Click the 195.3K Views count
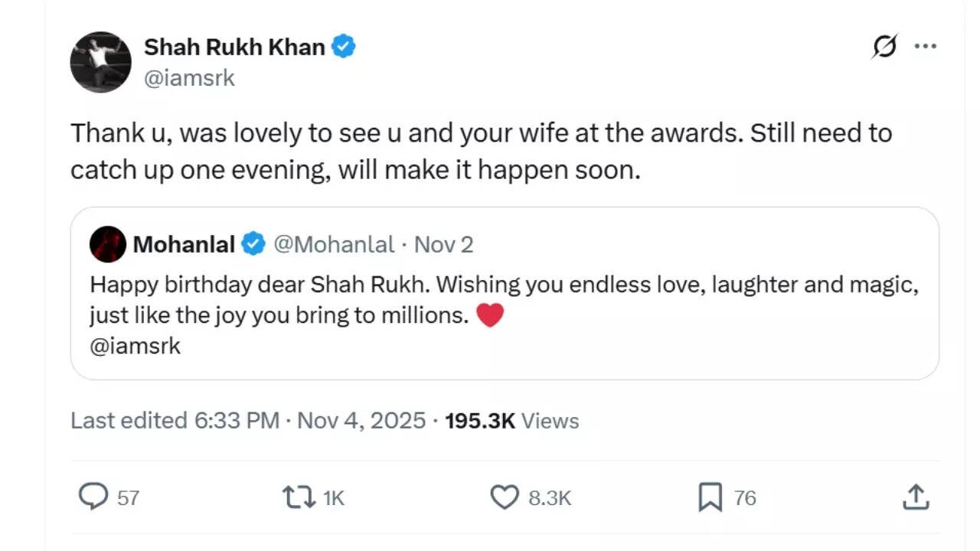The image size is (980, 551). coord(511,421)
